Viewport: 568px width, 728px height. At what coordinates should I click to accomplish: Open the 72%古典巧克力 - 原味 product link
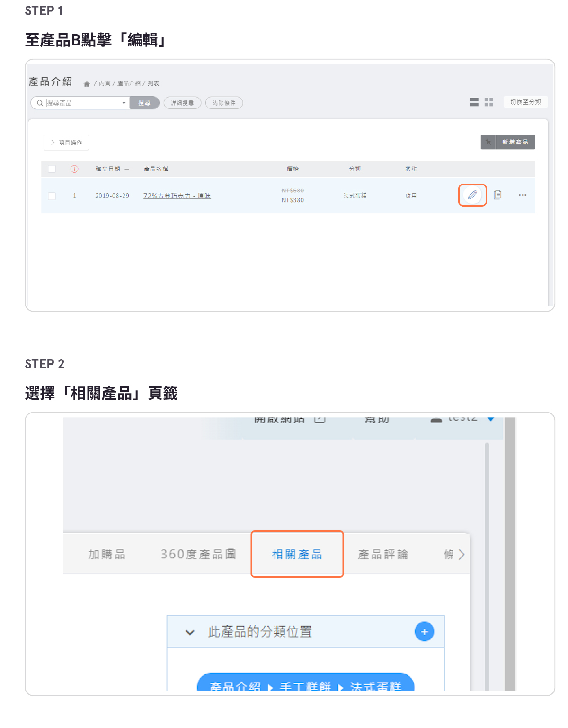177,196
